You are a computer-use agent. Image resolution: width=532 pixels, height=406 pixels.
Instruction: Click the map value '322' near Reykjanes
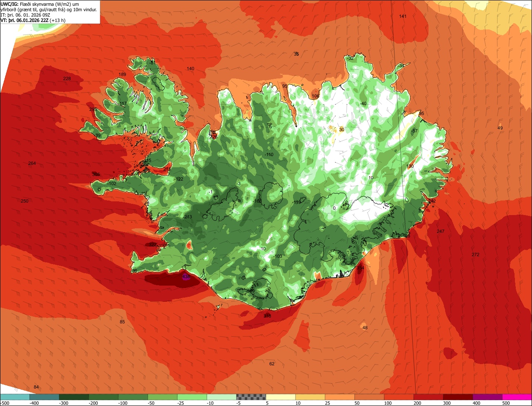point(153,244)
